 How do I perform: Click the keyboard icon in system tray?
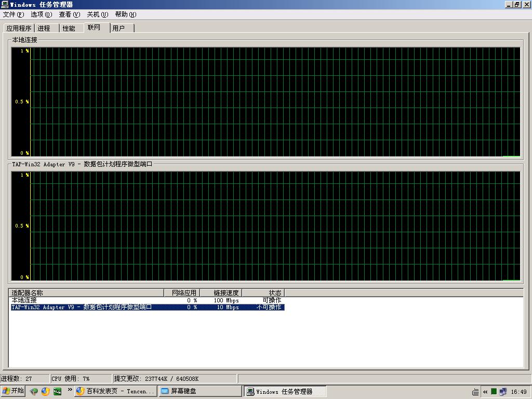coord(475,392)
